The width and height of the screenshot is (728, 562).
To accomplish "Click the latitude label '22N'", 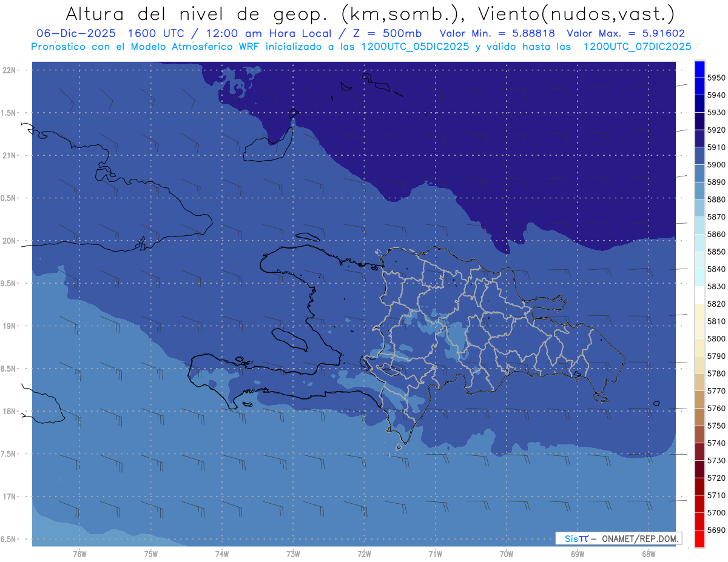I will (10, 70).
